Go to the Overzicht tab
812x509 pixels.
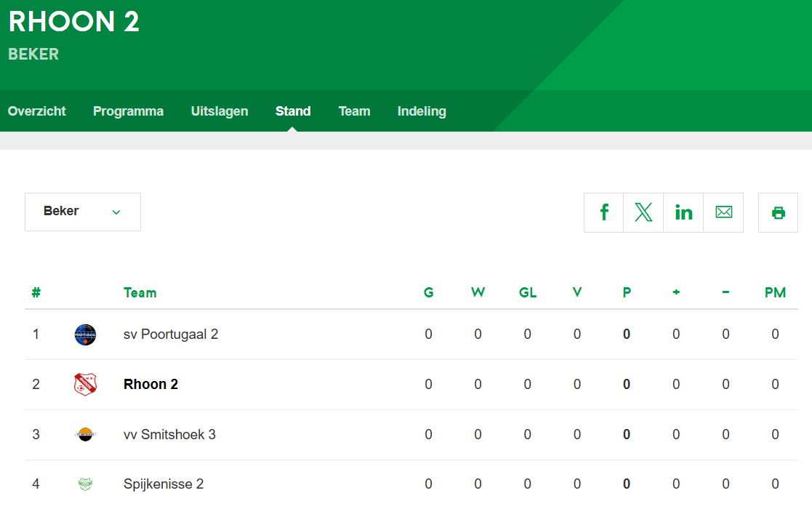(37, 111)
